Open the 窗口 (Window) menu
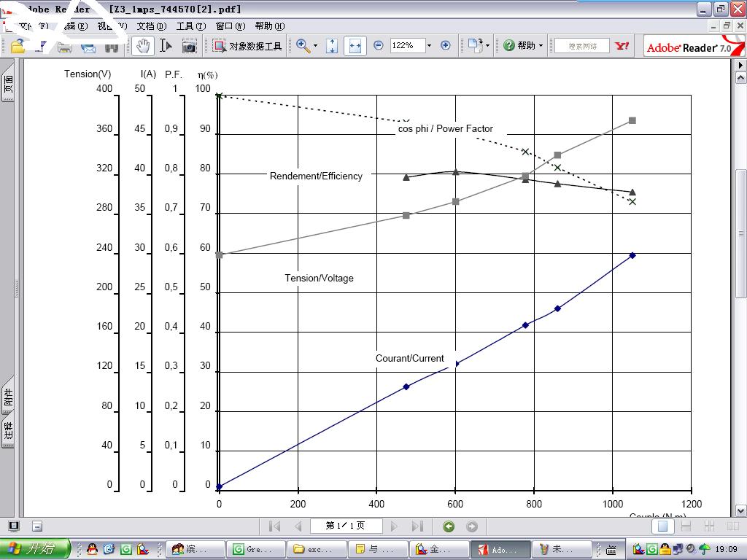Viewport: 747px width, 560px height. 231,26
